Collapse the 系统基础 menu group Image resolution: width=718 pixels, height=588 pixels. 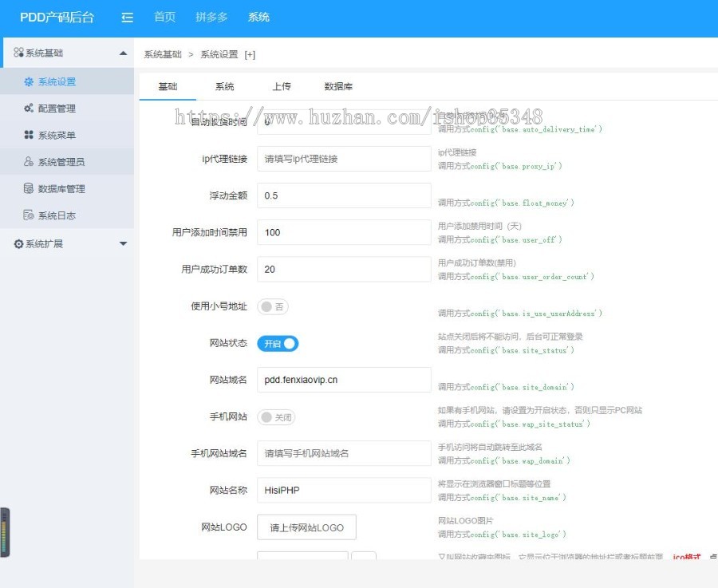point(123,53)
